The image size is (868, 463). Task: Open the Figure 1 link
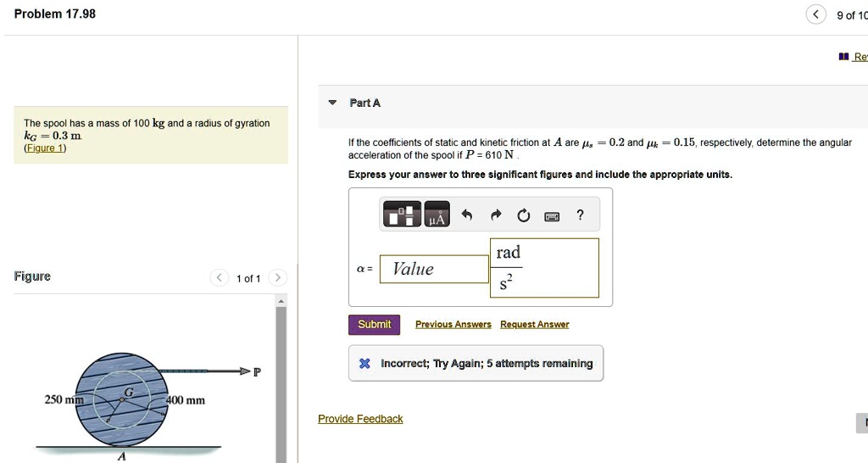(x=45, y=148)
